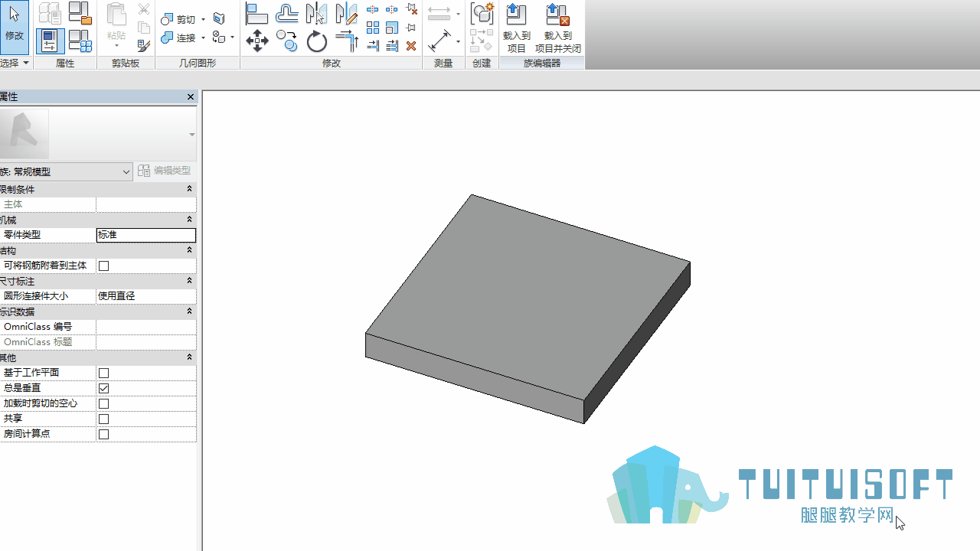
Task: Select the Array tool icon
Action: [373, 28]
